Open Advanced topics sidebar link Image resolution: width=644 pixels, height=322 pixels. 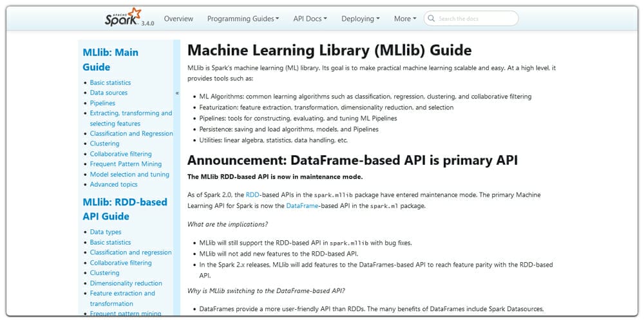tap(113, 185)
